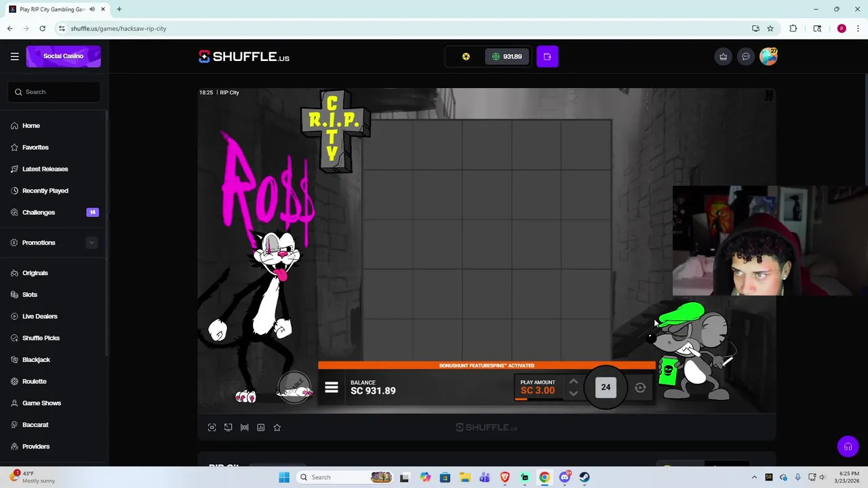Click the Shuffle.us logo
This screenshot has height=488, width=868.
click(244, 57)
